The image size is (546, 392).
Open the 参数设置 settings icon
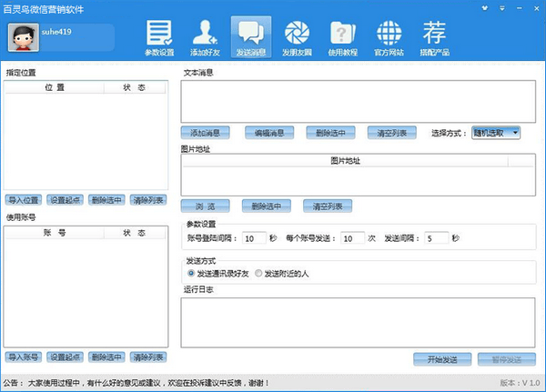coord(158,36)
